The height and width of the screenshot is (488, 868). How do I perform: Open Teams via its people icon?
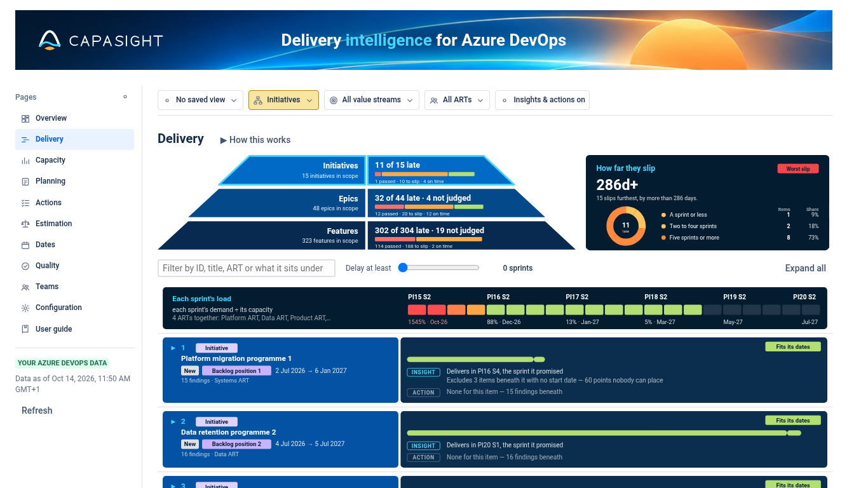25,287
